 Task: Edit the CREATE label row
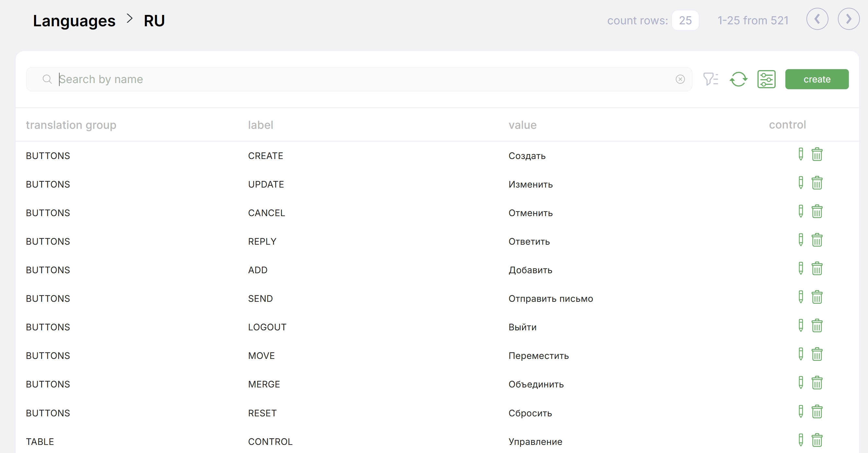801,154
